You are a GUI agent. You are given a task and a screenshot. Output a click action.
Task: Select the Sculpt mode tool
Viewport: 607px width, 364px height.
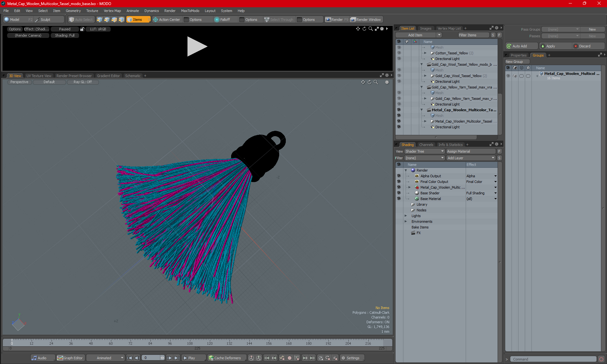click(x=43, y=20)
